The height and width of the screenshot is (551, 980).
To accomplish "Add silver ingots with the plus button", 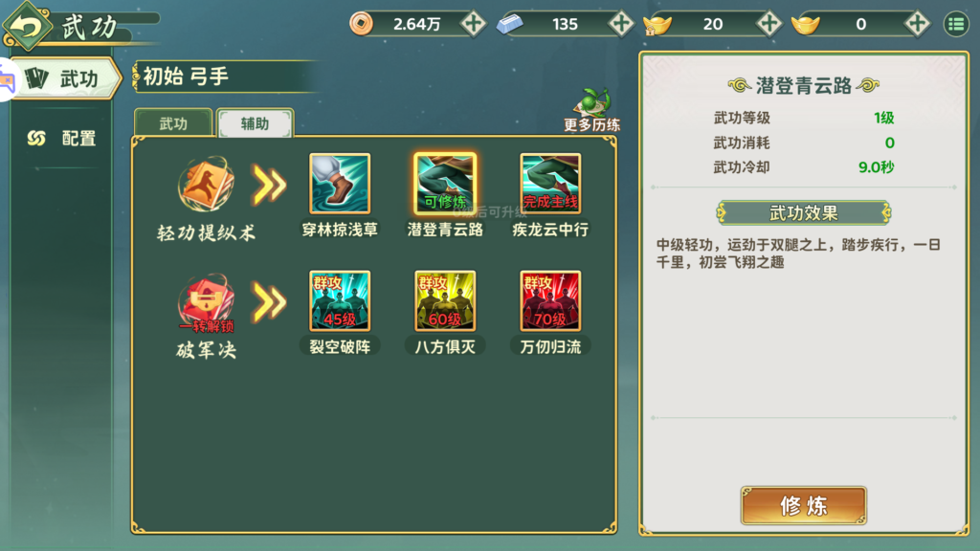I will click(x=620, y=24).
